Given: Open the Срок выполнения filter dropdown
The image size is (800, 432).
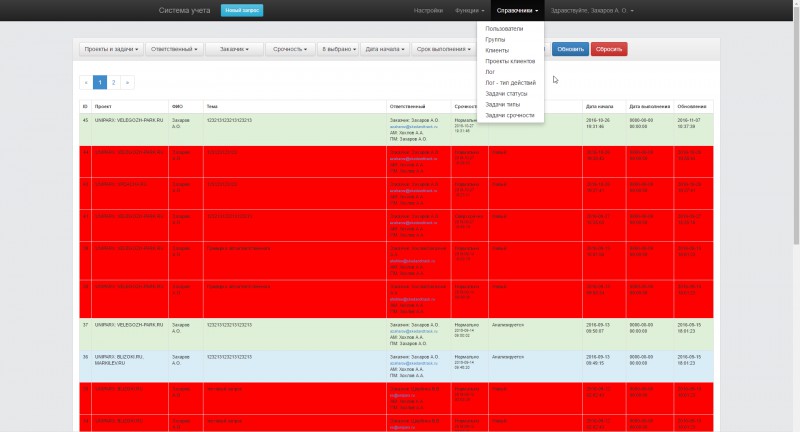Looking at the screenshot, I should [443, 49].
